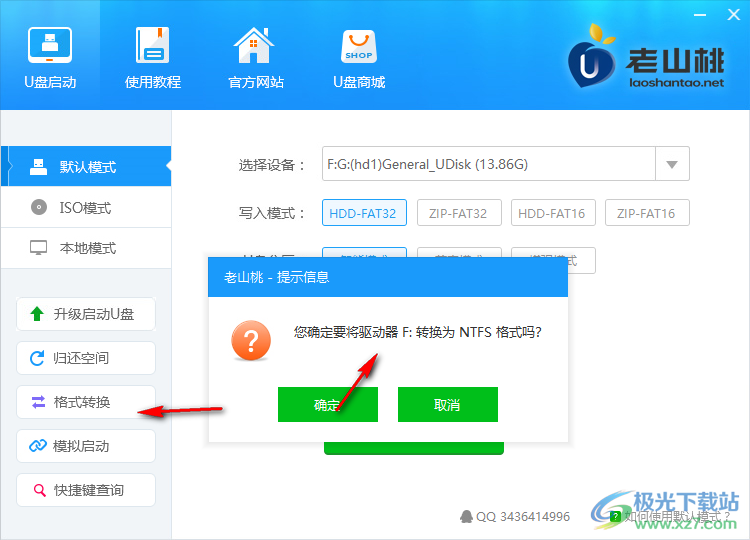
Task: Select ZIP-FAT32 write mode
Action: (459, 213)
